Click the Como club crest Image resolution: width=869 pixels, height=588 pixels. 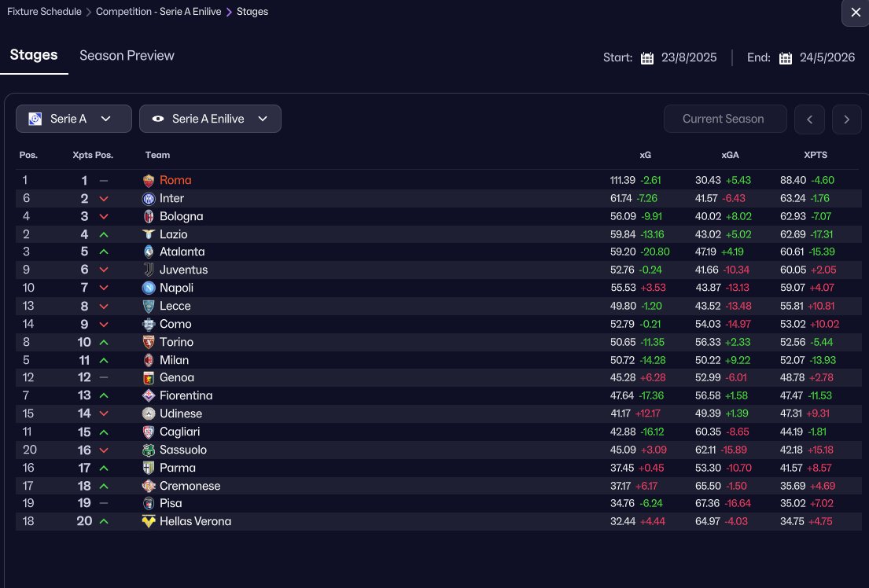[149, 324]
